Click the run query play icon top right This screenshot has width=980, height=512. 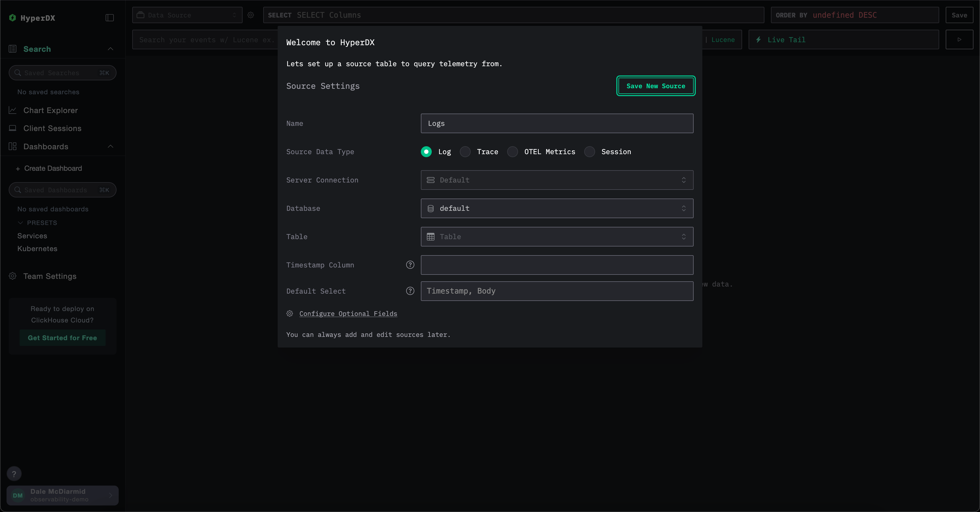959,39
